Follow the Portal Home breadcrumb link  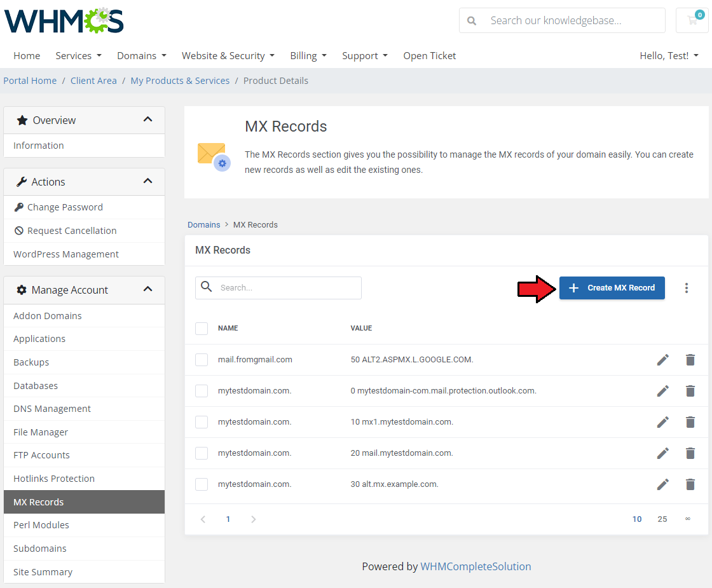click(x=30, y=81)
